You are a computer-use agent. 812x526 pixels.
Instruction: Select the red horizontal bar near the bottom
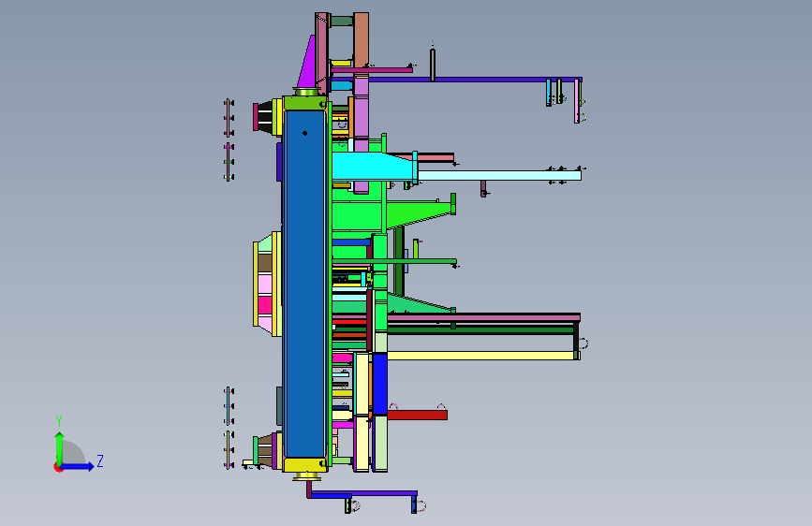coord(417,415)
